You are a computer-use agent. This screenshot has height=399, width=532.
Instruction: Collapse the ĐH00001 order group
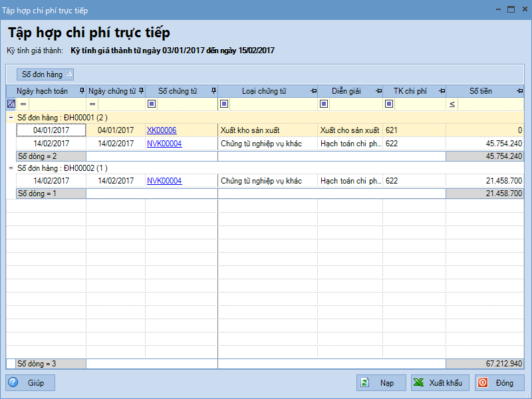pyautogui.click(x=11, y=118)
